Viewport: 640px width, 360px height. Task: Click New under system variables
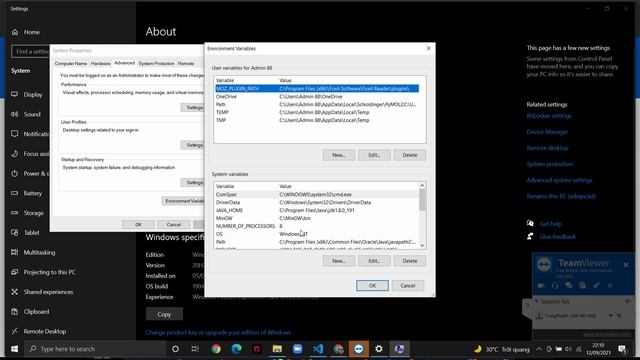(339, 261)
